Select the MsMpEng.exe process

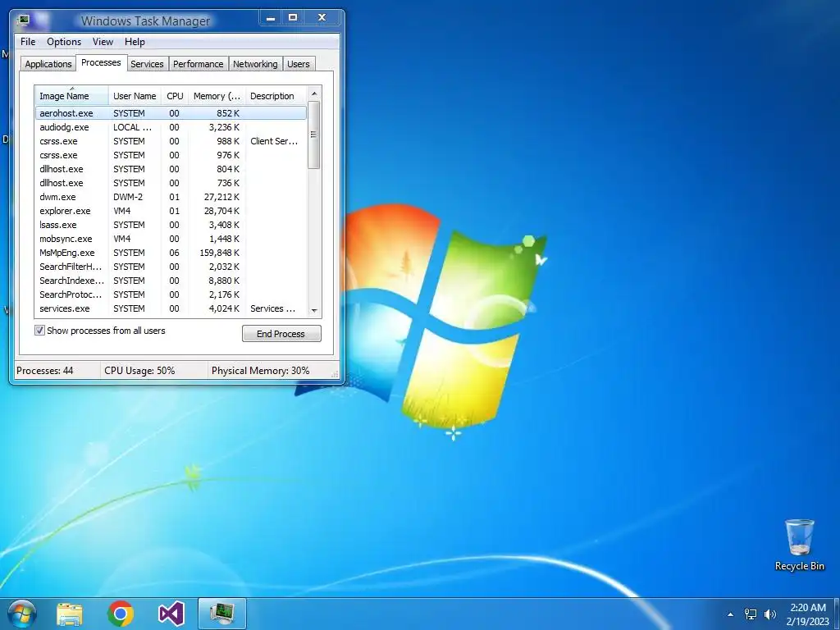[x=171, y=253]
